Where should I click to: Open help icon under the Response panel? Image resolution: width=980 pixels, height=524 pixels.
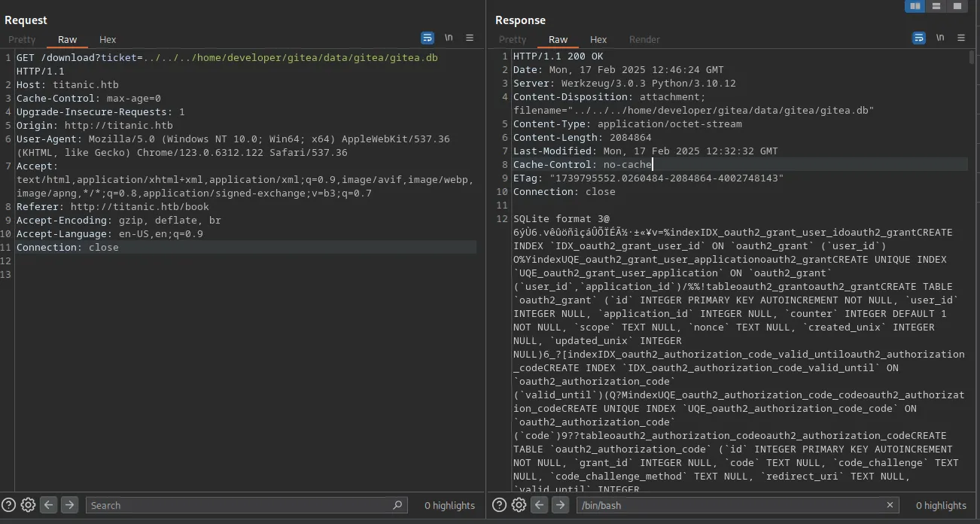click(x=499, y=505)
